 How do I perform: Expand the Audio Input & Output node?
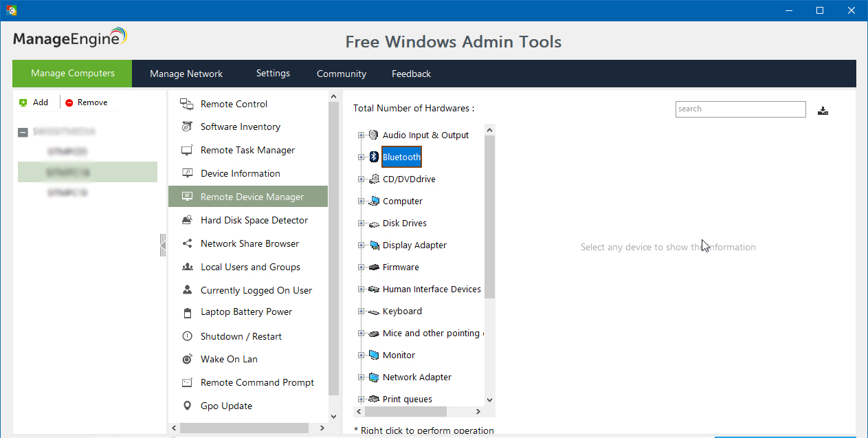(x=360, y=135)
